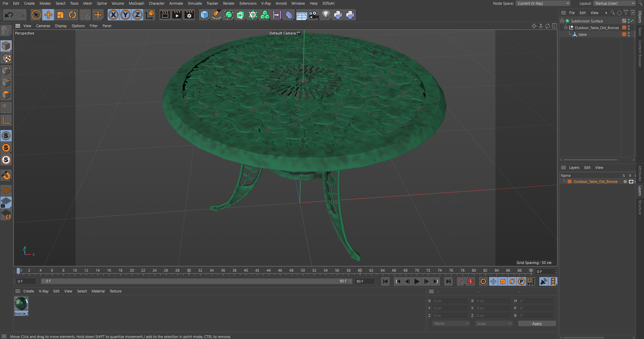Screen dimensions: 644x339
Task: Open the Spline Pen tool
Action: [217, 15]
